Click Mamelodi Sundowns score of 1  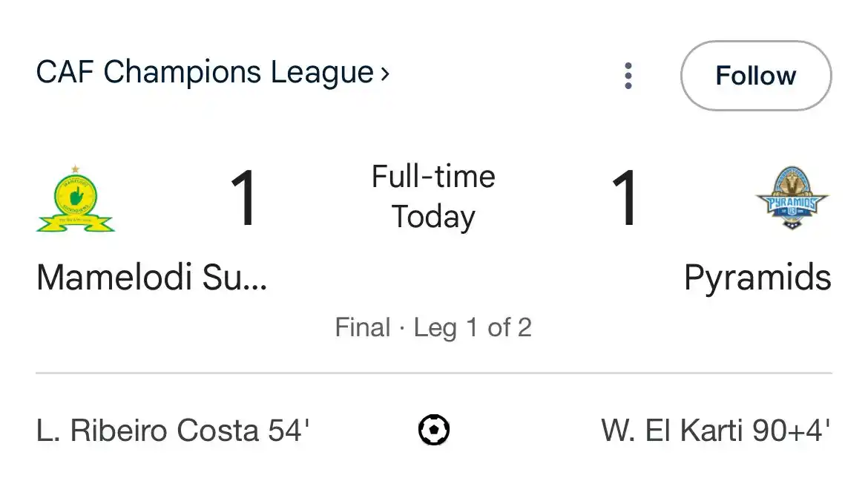click(x=243, y=197)
